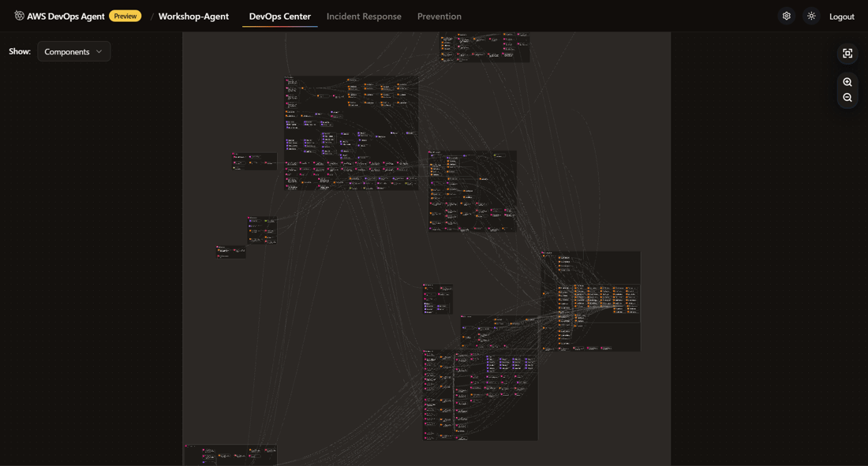The height and width of the screenshot is (466, 868).
Task: Expand the chevron beside Components
Action: (x=99, y=51)
